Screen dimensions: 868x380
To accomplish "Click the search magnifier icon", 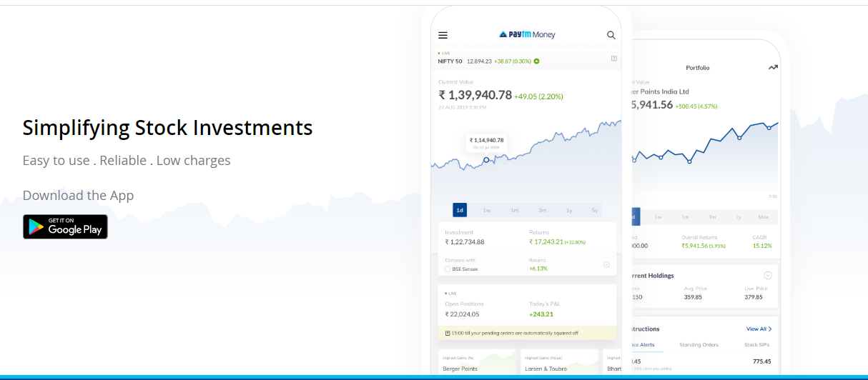I will click(611, 35).
